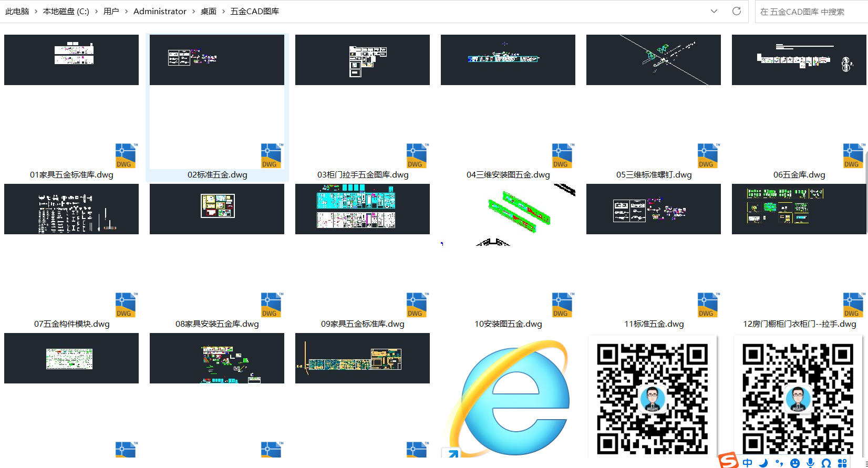This screenshot has height=468, width=868.
Task: Select the thumbnail of 08家具安装五金库.dwg
Action: tap(217, 209)
